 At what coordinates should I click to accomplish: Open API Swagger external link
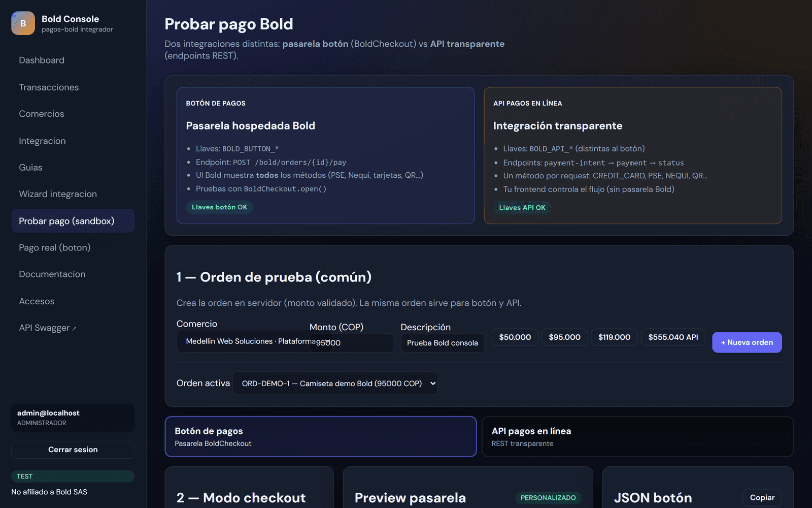point(73,328)
